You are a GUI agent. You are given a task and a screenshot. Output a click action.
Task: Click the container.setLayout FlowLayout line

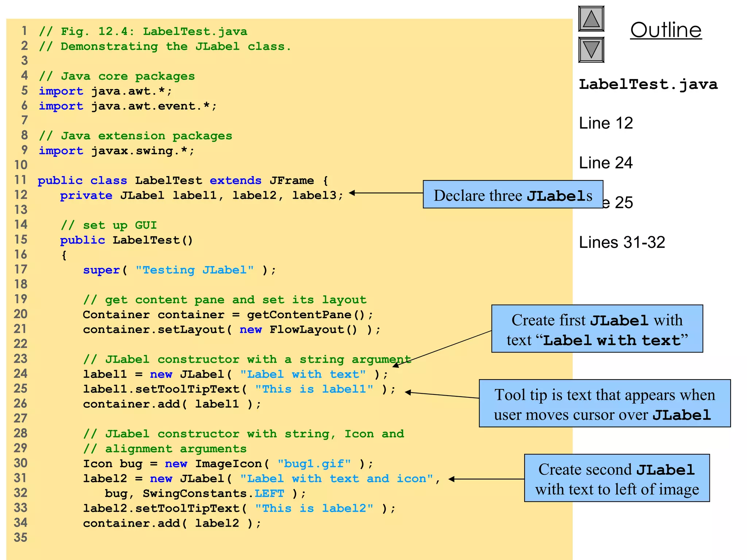click(232, 330)
